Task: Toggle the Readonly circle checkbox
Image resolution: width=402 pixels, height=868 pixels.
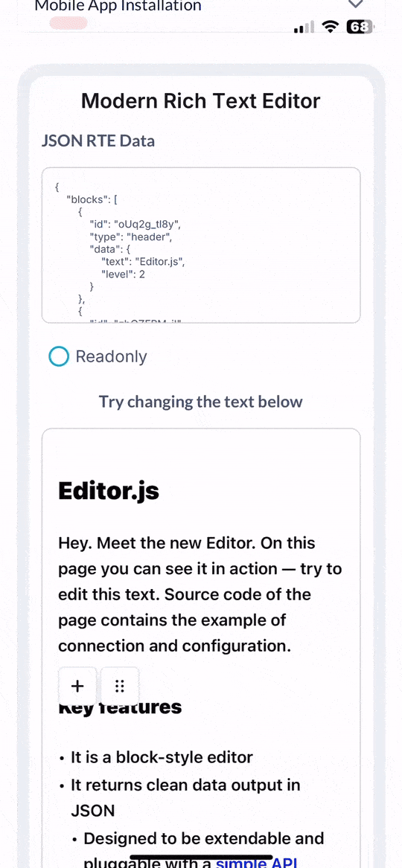Action: pyautogui.click(x=59, y=356)
